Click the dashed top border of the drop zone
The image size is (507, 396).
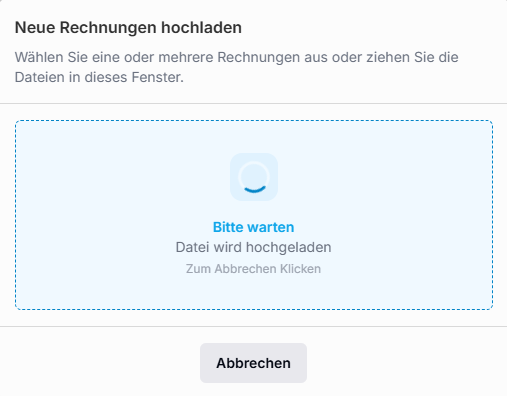254,121
